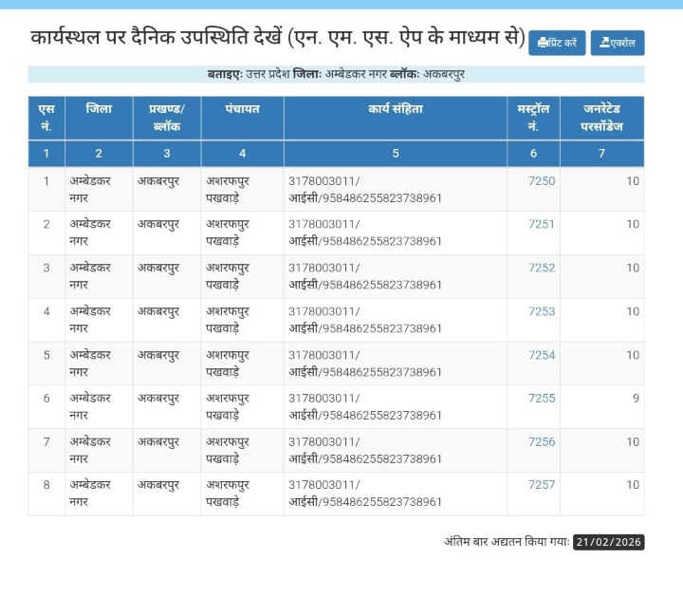Click the जिला column header
This screenshot has width=683, height=616.
pos(99,110)
